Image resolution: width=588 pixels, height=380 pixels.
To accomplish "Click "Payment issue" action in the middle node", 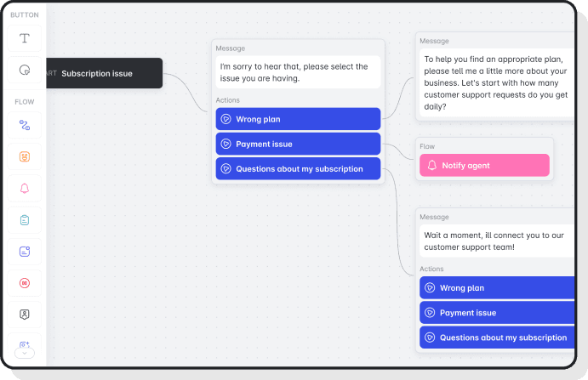I will [298, 144].
